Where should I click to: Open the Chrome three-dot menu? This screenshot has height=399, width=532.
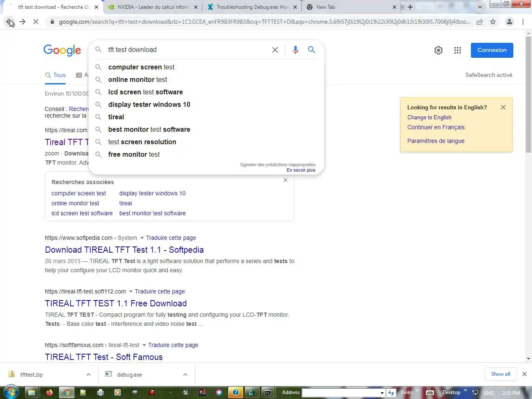523,22
